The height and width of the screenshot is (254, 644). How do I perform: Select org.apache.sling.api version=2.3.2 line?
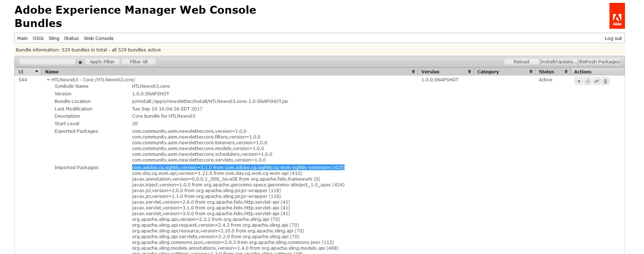206,219
